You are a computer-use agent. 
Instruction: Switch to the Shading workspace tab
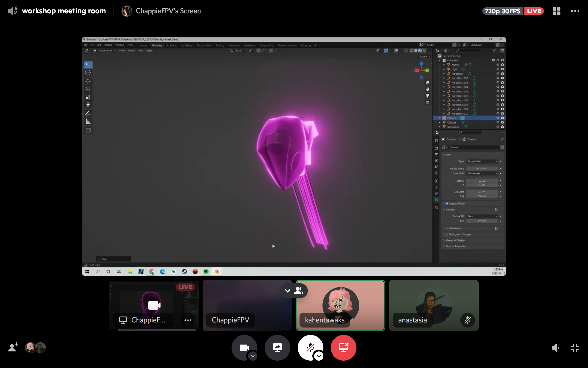pyautogui.click(x=220, y=46)
